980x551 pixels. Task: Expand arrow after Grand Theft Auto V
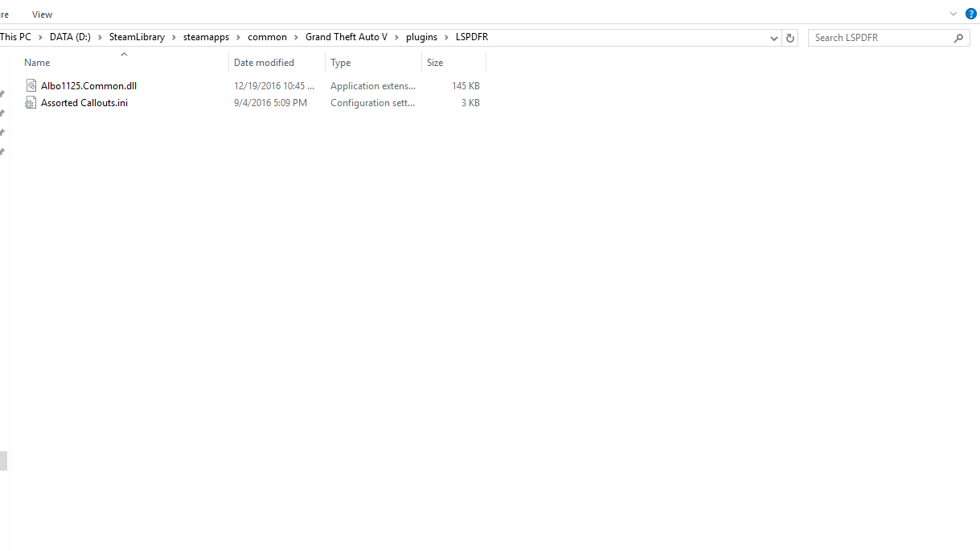(x=396, y=38)
